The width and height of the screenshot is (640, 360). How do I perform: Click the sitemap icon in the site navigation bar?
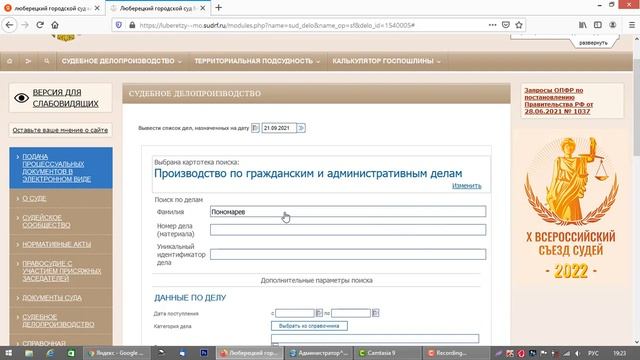(28, 61)
